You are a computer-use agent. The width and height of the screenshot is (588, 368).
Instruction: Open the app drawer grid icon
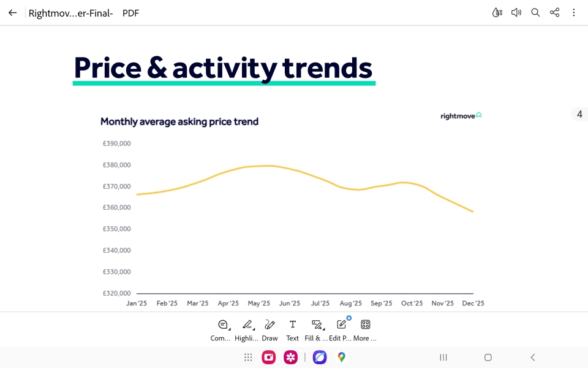click(x=248, y=357)
